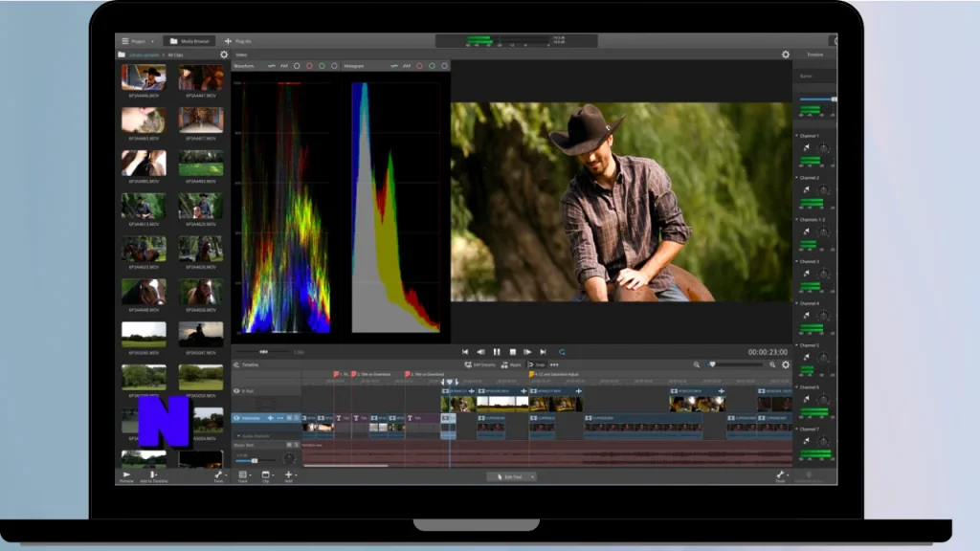Click the Waveform overlay mode icon

coord(271,66)
